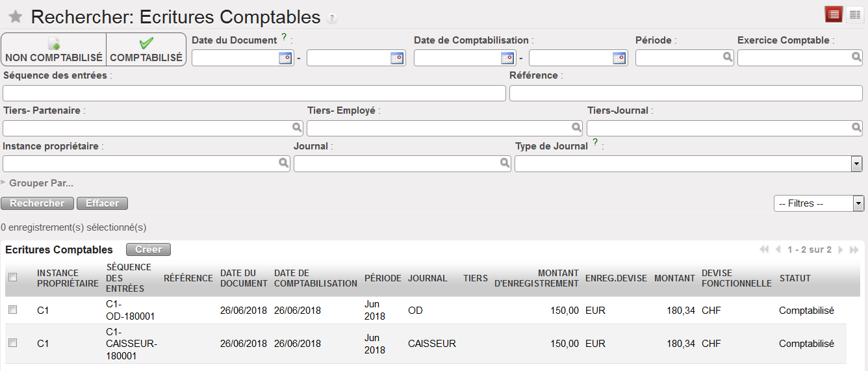Open the Type de Journal dropdown

coord(856,164)
